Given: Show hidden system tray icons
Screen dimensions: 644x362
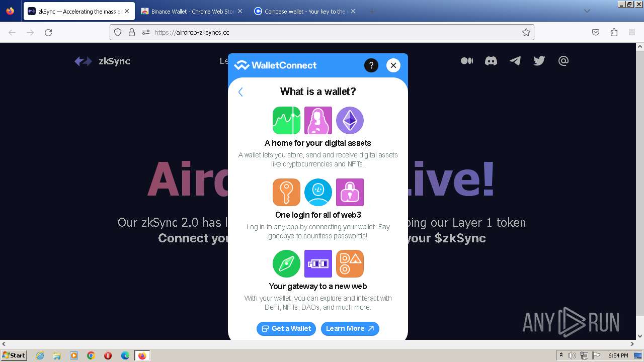Looking at the screenshot, I should (x=561, y=355).
